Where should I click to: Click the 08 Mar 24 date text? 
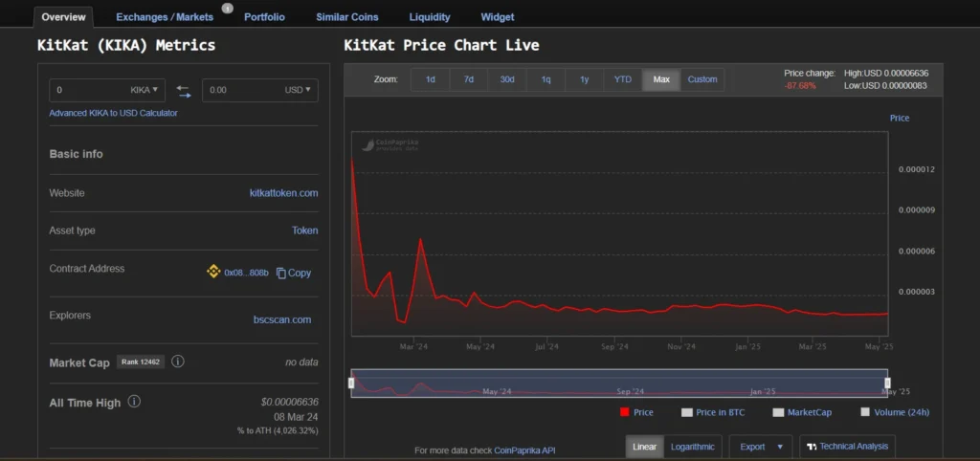tap(296, 417)
